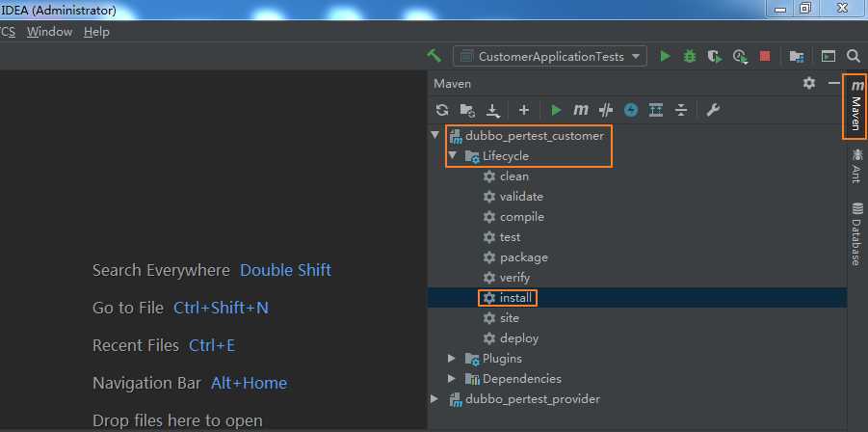Select the deploy lifecycle goal
The height and width of the screenshot is (432, 868).
coord(519,338)
